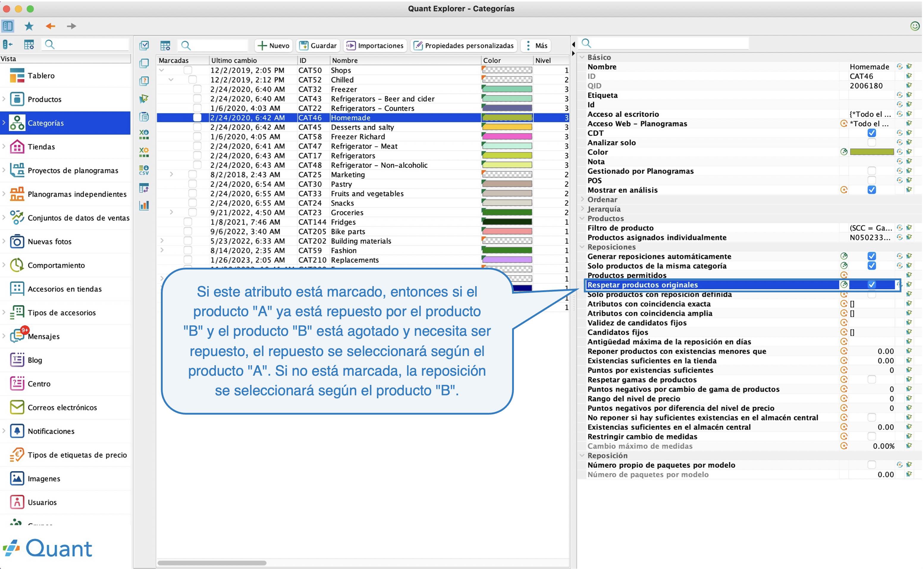The height and width of the screenshot is (569, 924).
Task: Toggle Solo productos de la misma categoría
Action: click(x=871, y=266)
